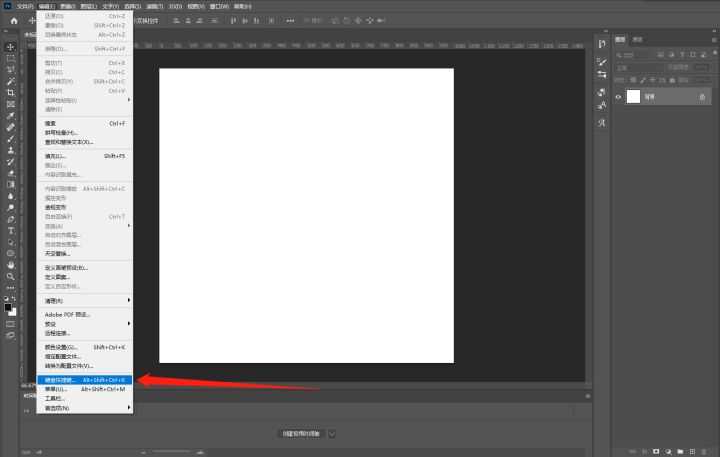Choose Adobe PDF presets entry
Image resolution: width=720 pixels, height=457 pixels.
tap(85, 315)
